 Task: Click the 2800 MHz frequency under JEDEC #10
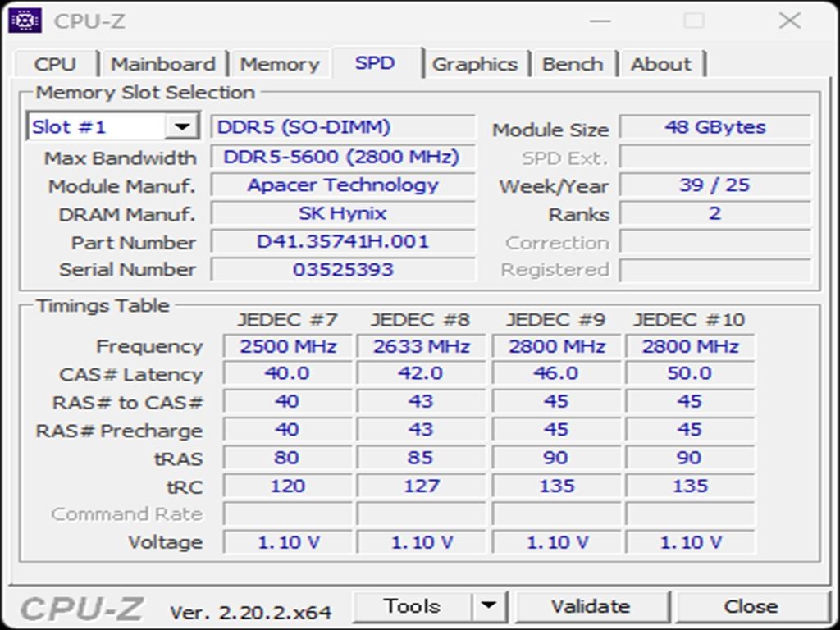[x=690, y=346]
